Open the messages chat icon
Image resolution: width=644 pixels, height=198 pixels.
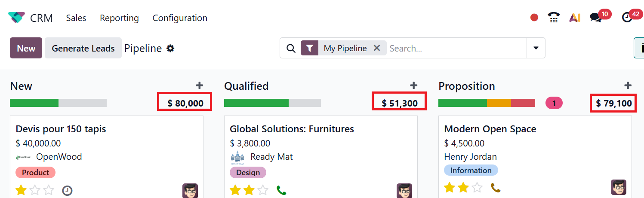pyautogui.click(x=596, y=18)
